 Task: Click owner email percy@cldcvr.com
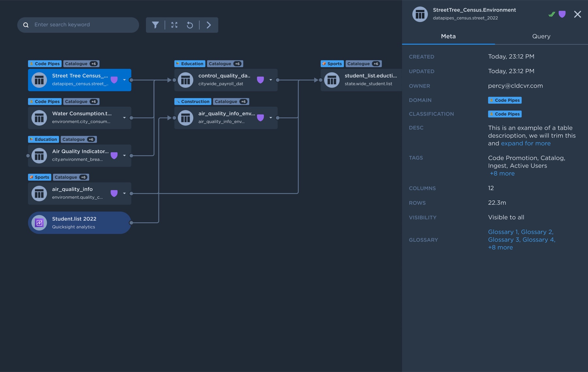click(x=515, y=86)
